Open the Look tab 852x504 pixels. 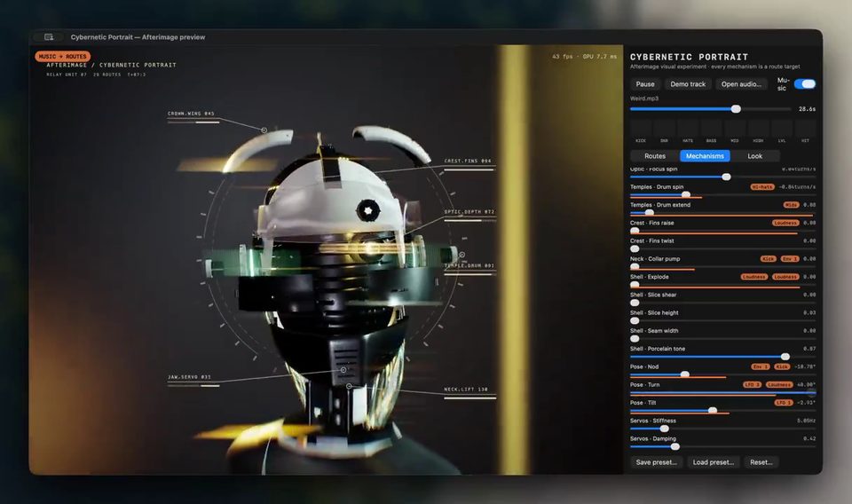pos(754,156)
